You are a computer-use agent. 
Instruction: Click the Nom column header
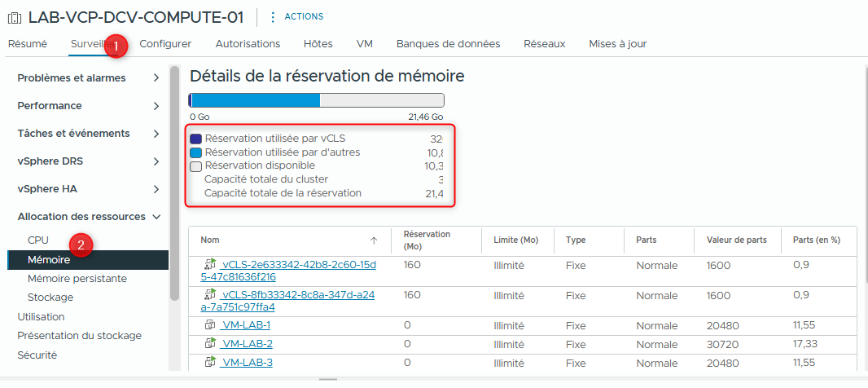(x=209, y=240)
